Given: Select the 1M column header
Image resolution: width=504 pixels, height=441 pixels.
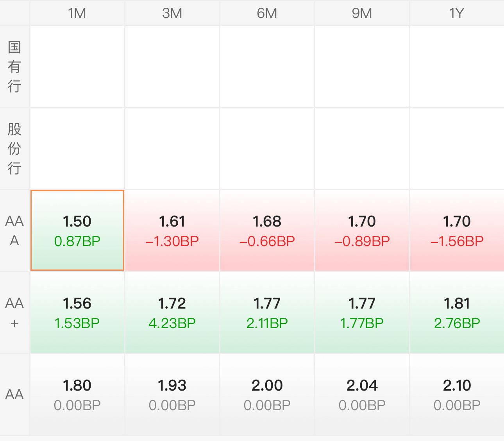Looking at the screenshot, I should (x=77, y=13).
